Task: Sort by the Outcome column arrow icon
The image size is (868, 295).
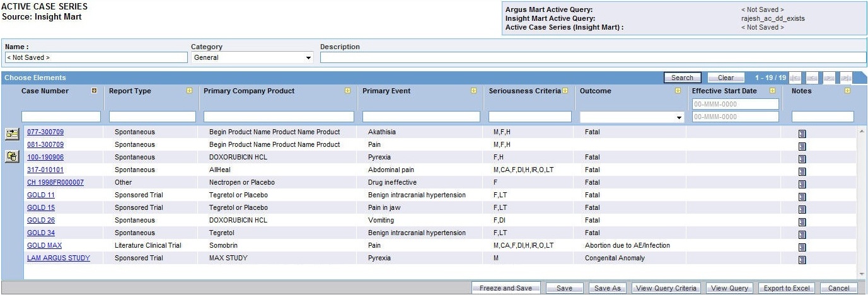Action: [678, 91]
